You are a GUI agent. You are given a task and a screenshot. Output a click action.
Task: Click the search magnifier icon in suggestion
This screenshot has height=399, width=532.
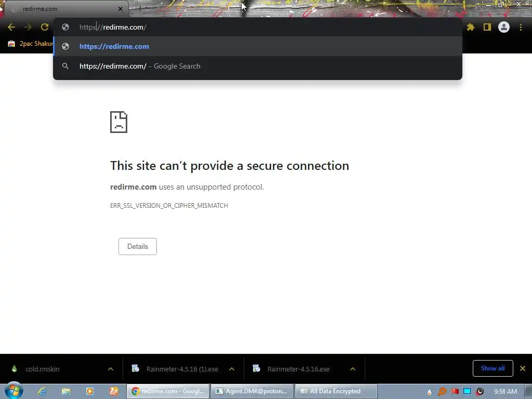(x=65, y=66)
